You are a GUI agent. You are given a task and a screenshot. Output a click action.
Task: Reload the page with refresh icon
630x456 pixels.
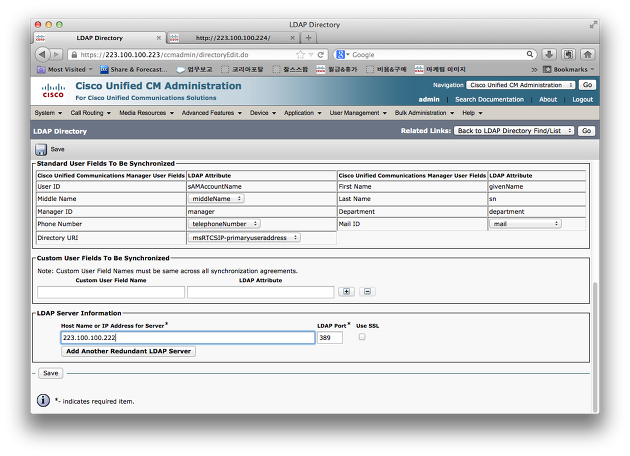click(321, 55)
